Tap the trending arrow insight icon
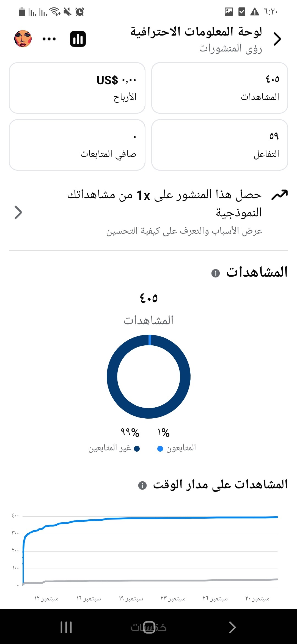 point(279,195)
